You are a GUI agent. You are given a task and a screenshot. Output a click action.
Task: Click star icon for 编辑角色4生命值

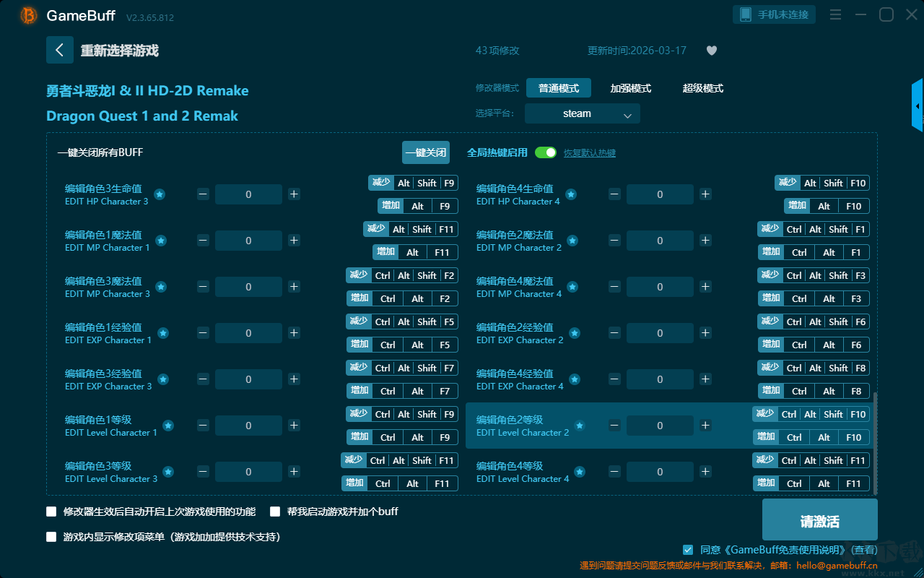tap(571, 194)
